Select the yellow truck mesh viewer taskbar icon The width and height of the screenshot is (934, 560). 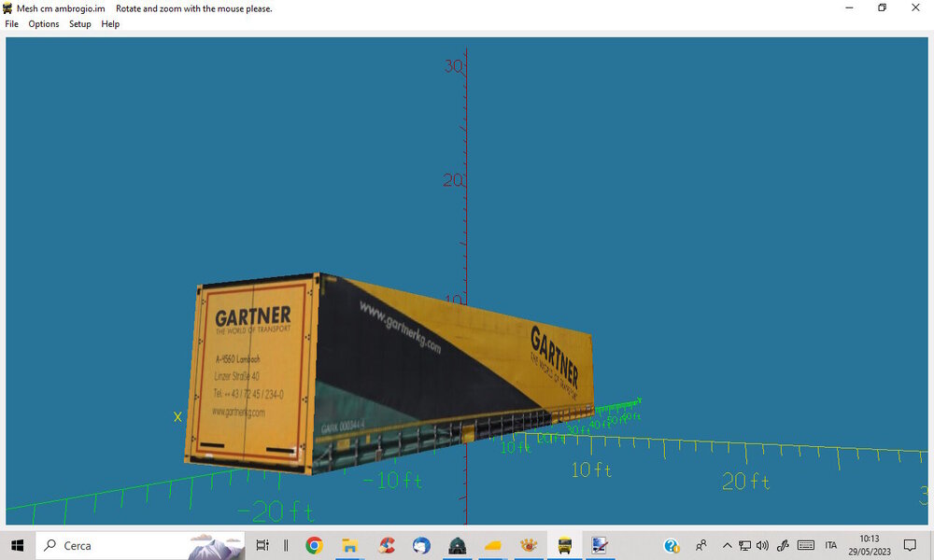(564, 545)
